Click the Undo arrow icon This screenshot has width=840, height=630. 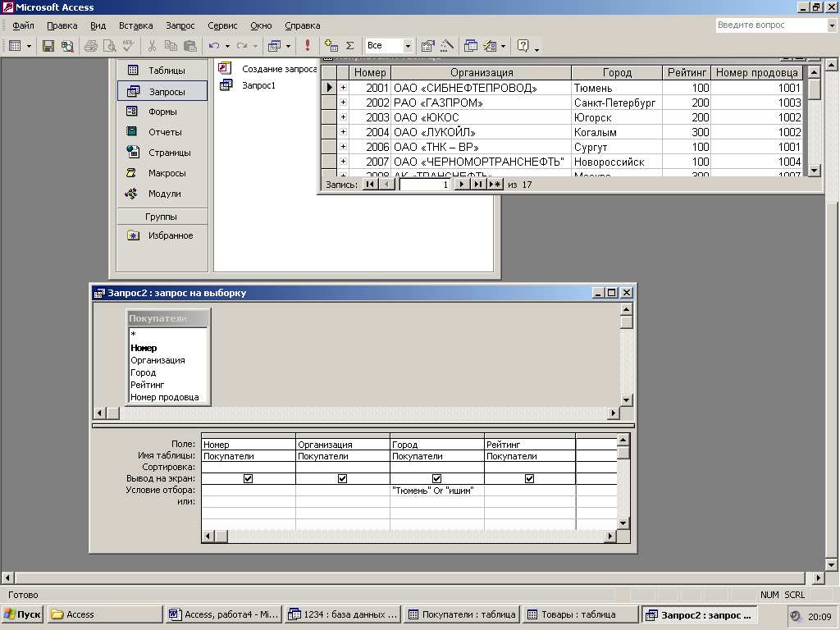214,46
